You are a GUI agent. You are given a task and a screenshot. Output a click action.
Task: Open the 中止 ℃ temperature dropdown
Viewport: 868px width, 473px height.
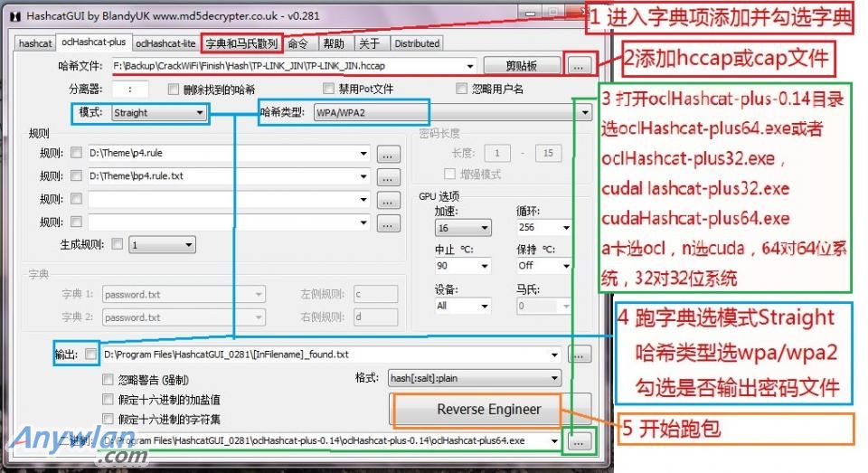coord(463,266)
